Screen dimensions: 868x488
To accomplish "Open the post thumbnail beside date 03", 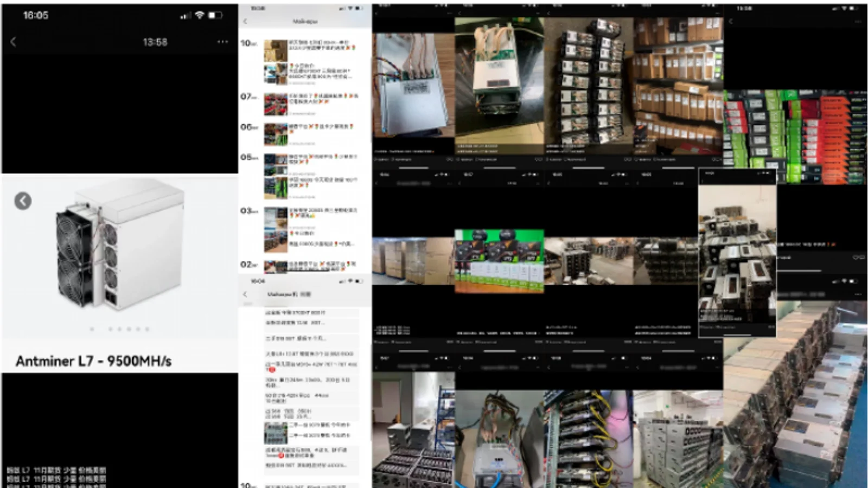I will [x=276, y=218].
